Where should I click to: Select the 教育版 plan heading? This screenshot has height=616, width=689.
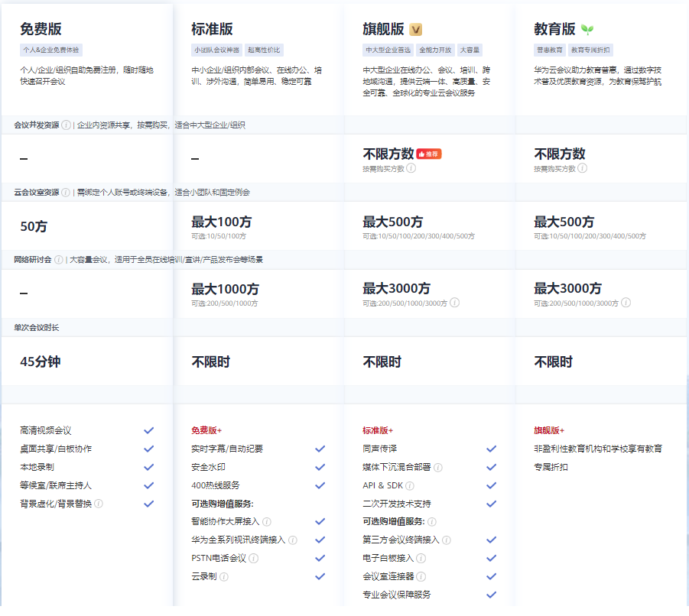(x=554, y=29)
